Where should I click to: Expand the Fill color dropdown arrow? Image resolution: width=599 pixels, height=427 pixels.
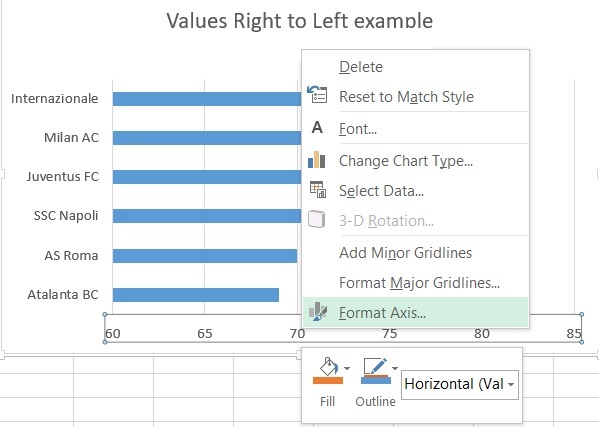tap(347, 369)
